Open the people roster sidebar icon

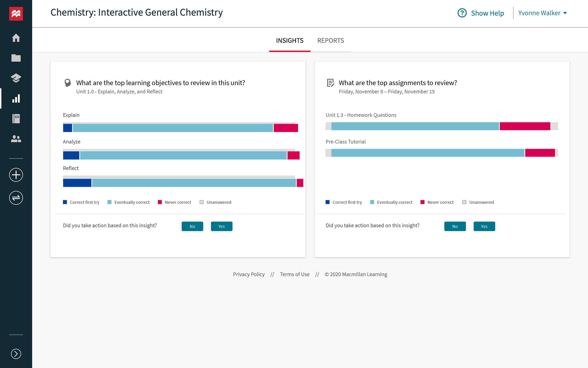click(16, 139)
